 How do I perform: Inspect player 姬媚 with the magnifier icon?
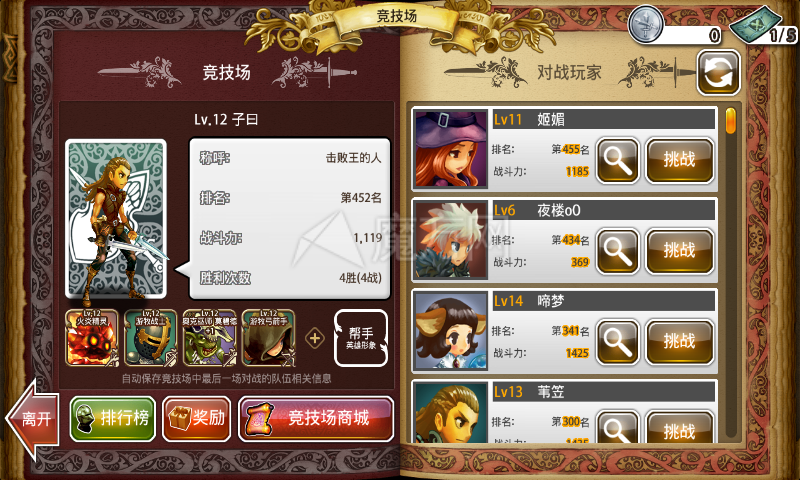(x=617, y=160)
